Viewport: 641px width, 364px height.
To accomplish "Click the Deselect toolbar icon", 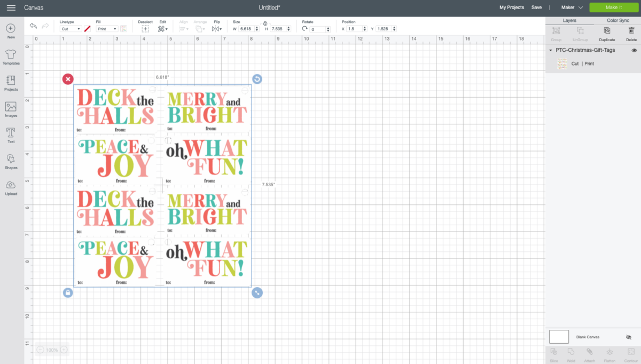I will coord(145,28).
